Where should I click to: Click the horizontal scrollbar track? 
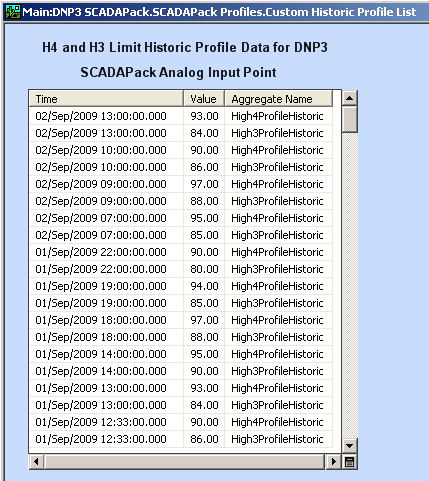pyautogui.click(x=184, y=462)
